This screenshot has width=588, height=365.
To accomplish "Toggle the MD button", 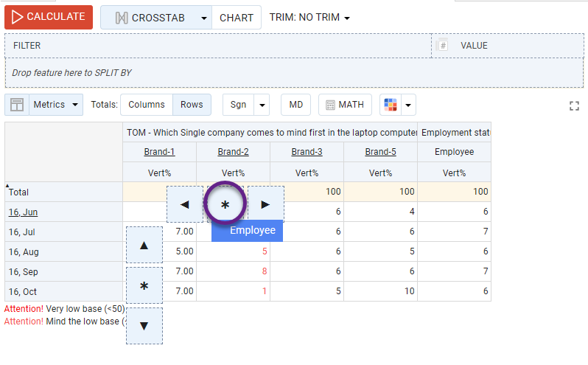I will point(295,105).
